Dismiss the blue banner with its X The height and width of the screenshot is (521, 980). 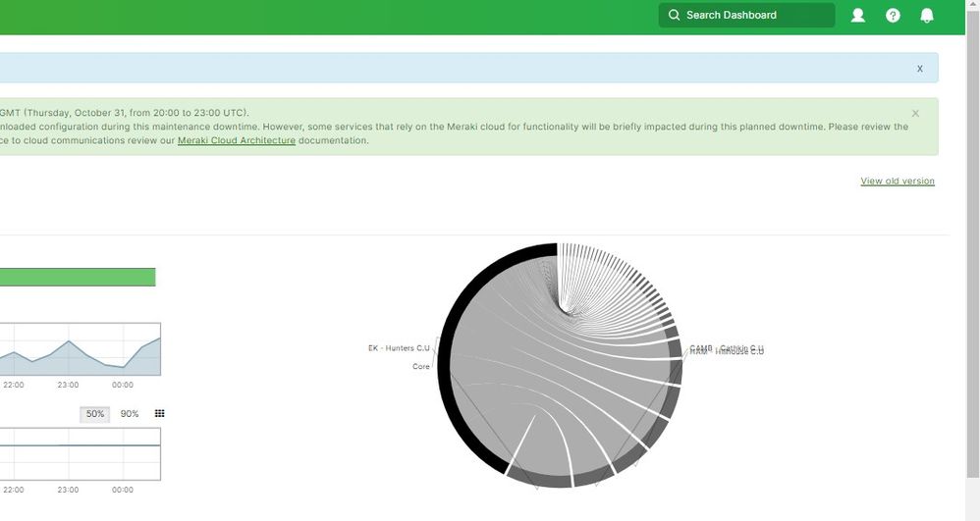(x=919, y=69)
